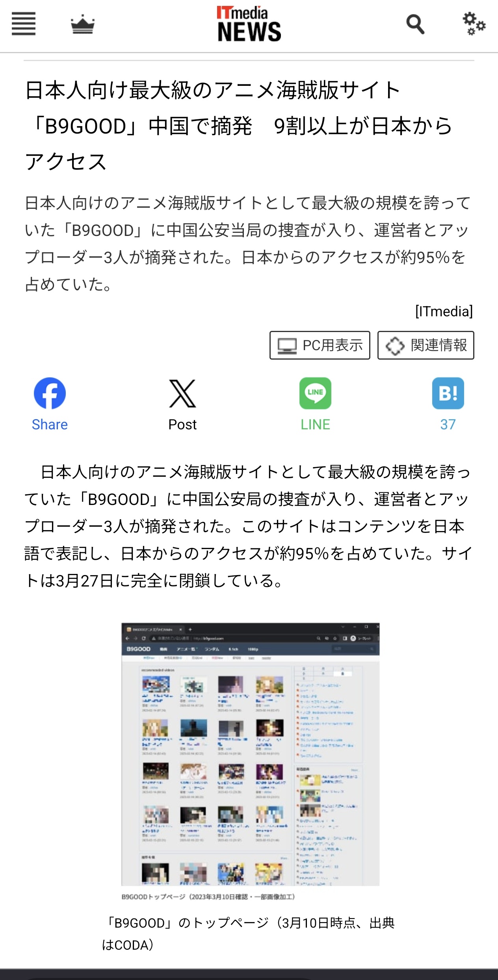
Task: Click the blue Share label
Action: [50, 424]
